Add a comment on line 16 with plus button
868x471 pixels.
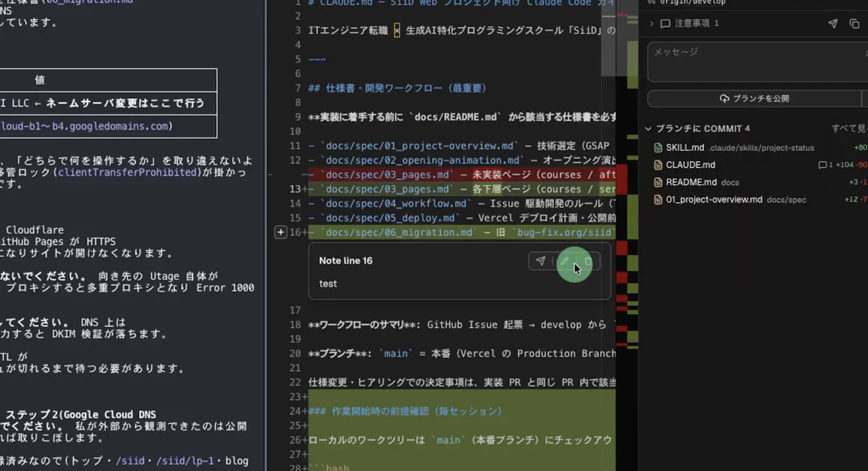281,232
